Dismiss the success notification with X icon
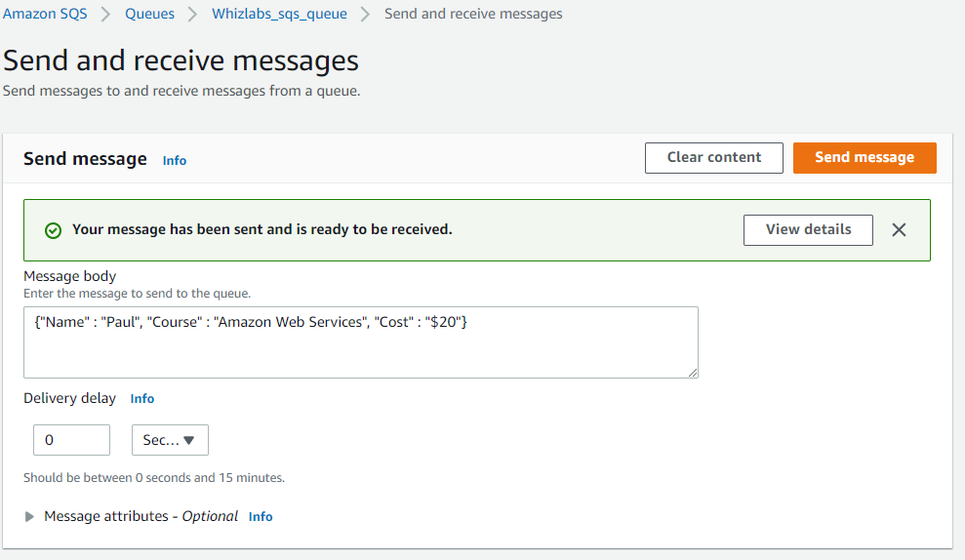Image resolution: width=965 pixels, height=560 pixels. pos(899,230)
